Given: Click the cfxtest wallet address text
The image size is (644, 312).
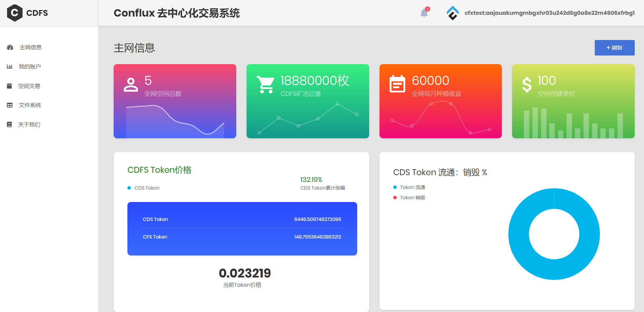Looking at the screenshot, I should pyautogui.click(x=549, y=13).
